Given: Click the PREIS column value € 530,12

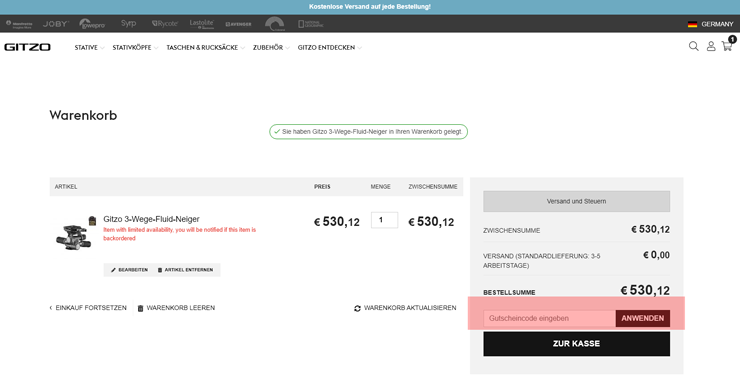Looking at the screenshot, I should coord(337,222).
